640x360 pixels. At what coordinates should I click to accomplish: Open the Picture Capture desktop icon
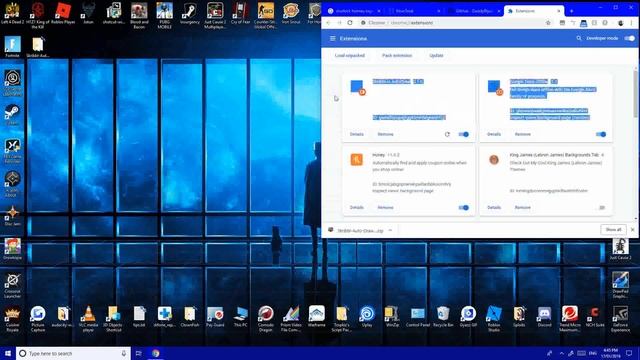38,318
